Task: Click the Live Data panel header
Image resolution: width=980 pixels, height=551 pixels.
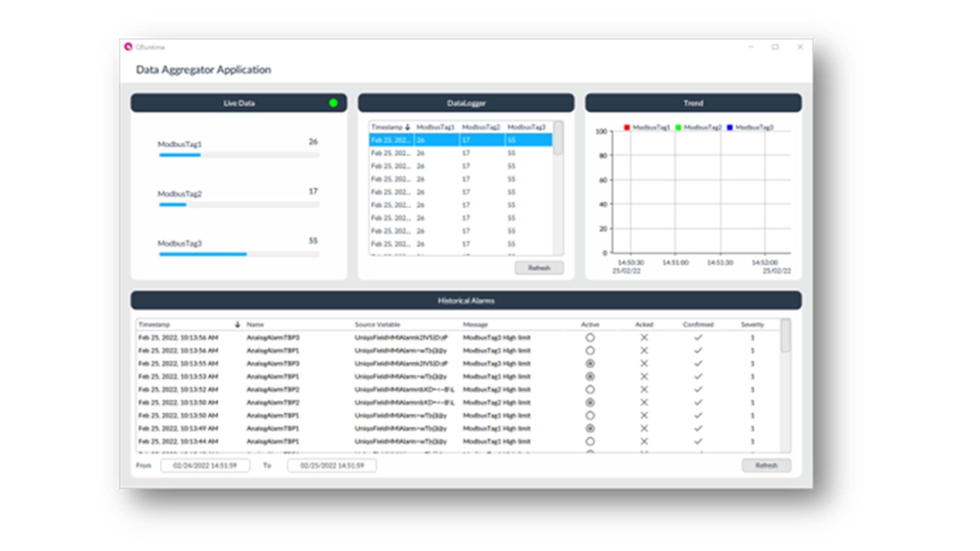Action: tap(239, 103)
